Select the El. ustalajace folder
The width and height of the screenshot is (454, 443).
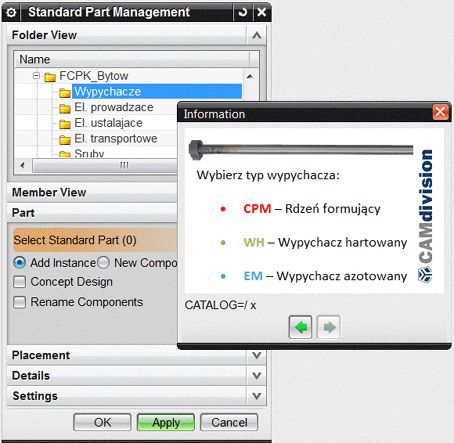(108, 123)
